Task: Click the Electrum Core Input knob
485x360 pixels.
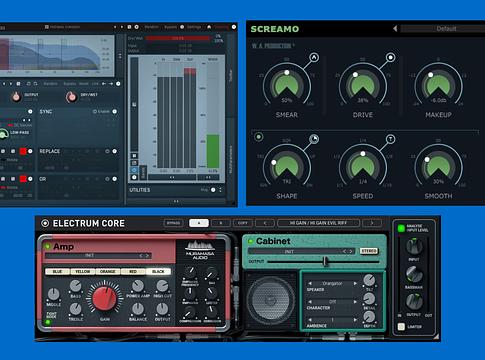Action: click(x=414, y=247)
